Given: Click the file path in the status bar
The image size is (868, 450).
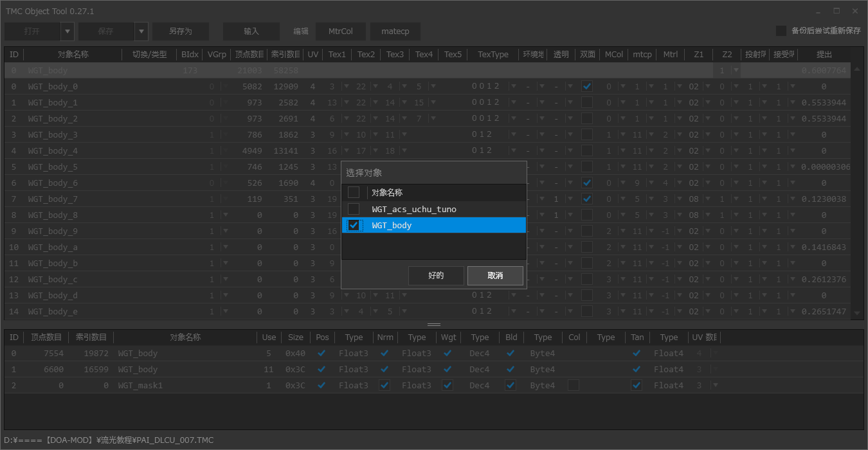Looking at the screenshot, I should click(109, 440).
